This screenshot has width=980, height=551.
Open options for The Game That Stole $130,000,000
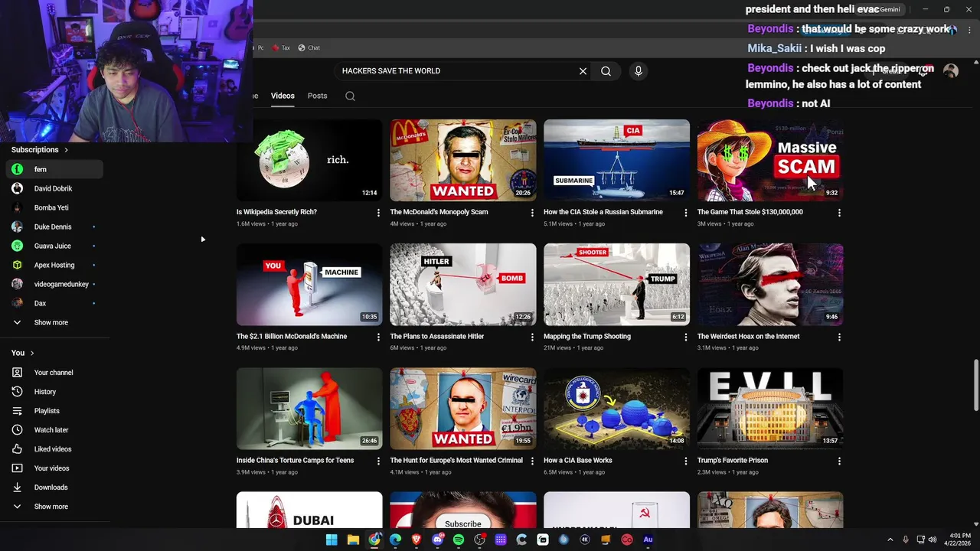[839, 213]
